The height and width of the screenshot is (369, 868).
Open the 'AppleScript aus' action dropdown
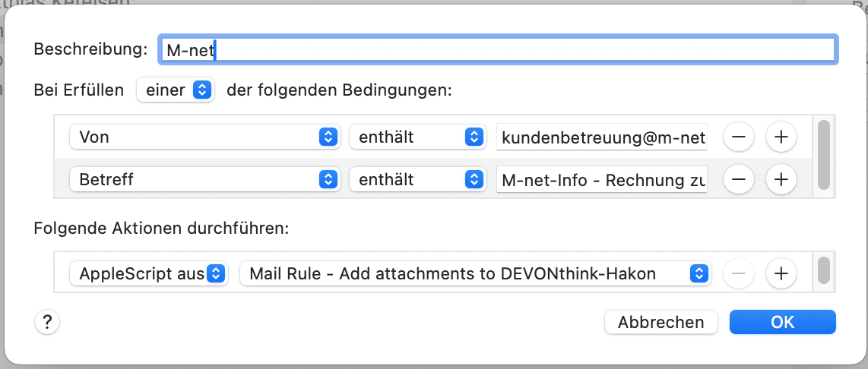149,273
